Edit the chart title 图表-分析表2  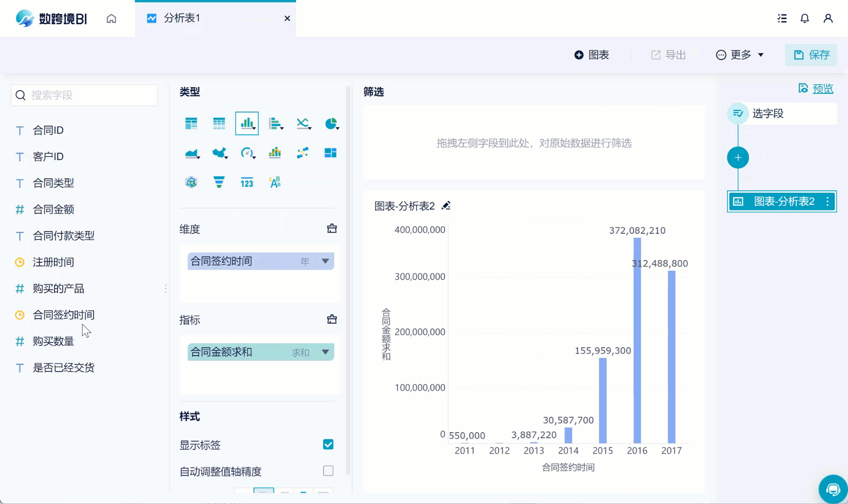pos(446,206)
